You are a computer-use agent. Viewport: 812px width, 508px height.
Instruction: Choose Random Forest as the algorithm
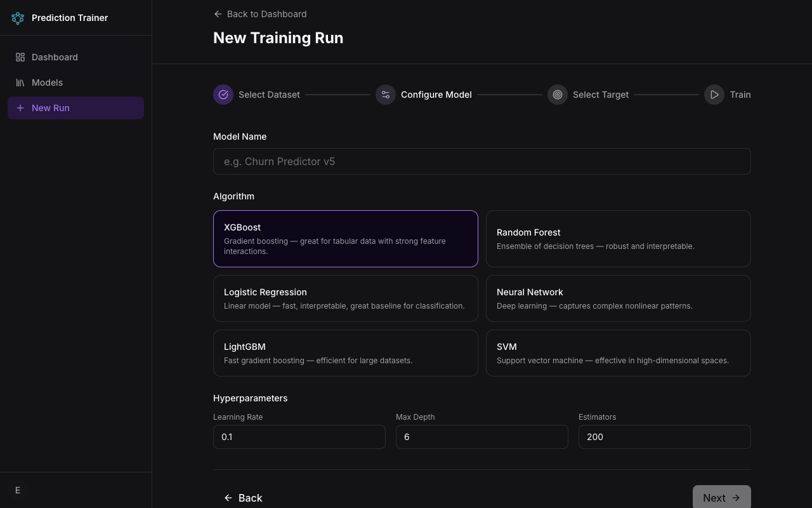618,239
